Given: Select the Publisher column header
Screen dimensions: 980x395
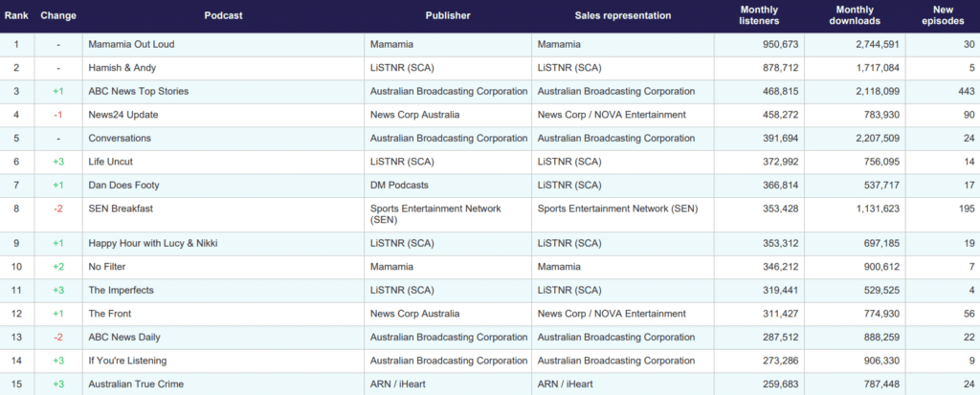Looking at the screenshot, I should [x=448, y=15].
